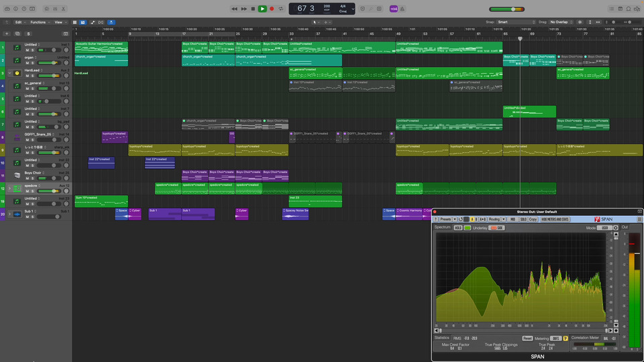Open SPAN's spectrum mode settings gear

pos(616,228)
